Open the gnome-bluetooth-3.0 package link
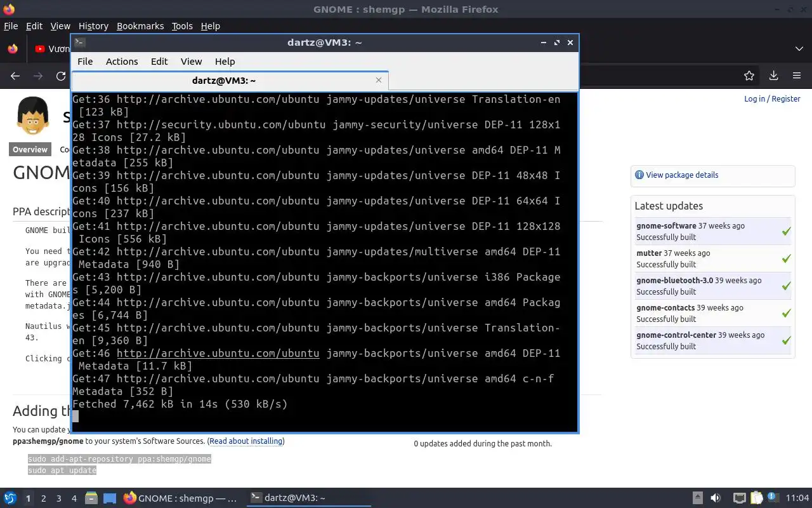 (674, 280)
